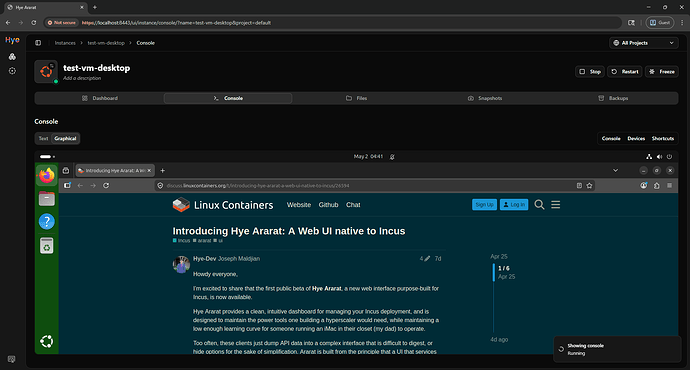The image size is (690, 370).
Task: Click the icon at sidebar bottom
Action: (x=11, y=359)
